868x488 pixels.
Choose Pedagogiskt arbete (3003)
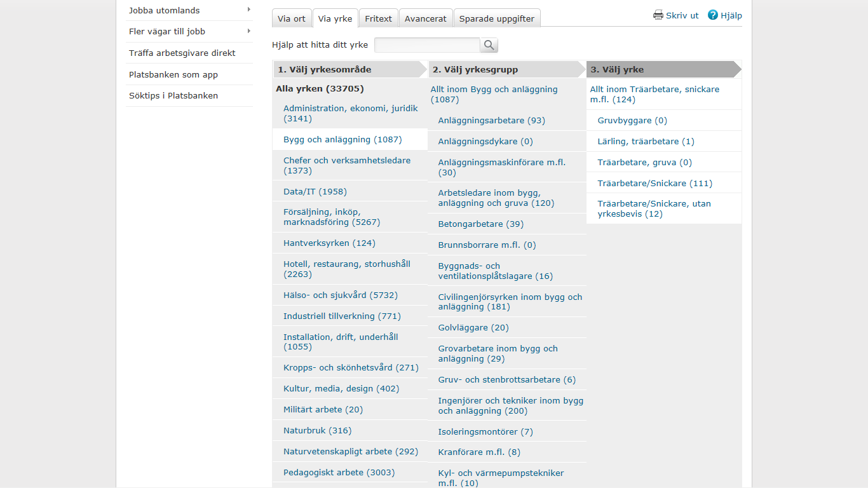click(339, 472)
